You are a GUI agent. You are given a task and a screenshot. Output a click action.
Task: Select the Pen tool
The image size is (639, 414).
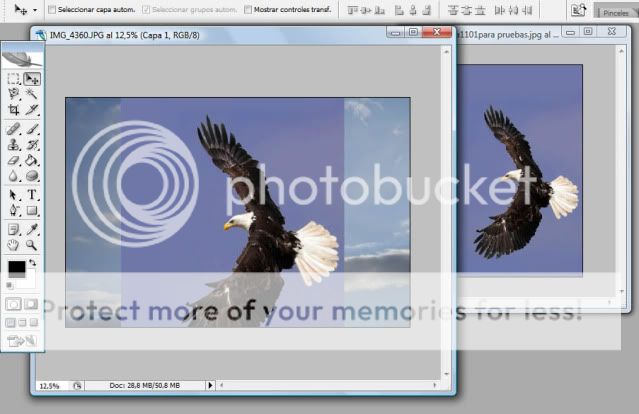(x=13, y=210)
